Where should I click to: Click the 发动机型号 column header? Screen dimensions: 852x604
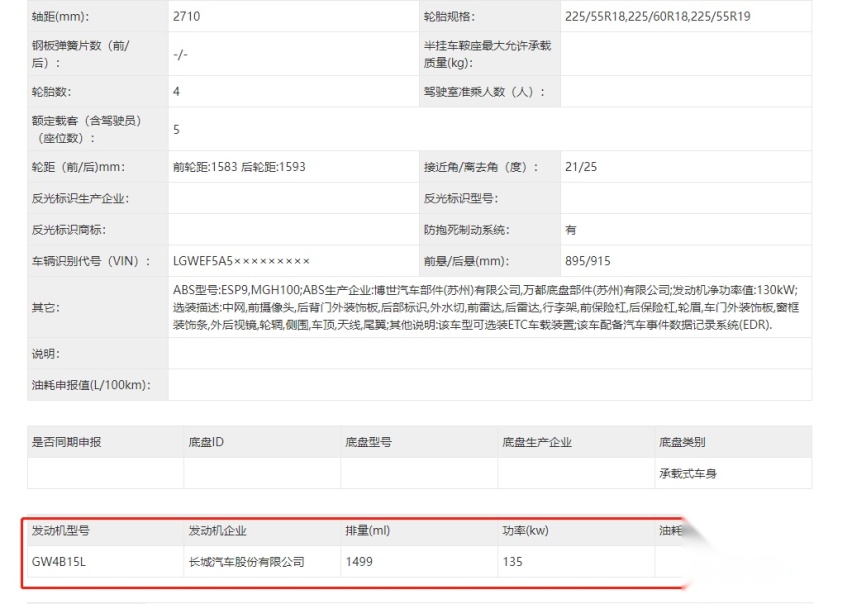point(60,531)
